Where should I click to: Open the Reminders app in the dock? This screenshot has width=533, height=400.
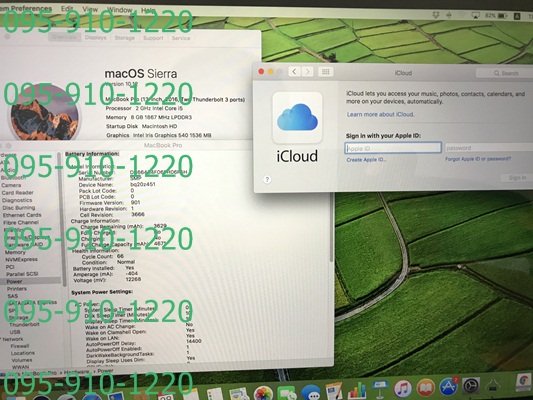coord(215,395)
